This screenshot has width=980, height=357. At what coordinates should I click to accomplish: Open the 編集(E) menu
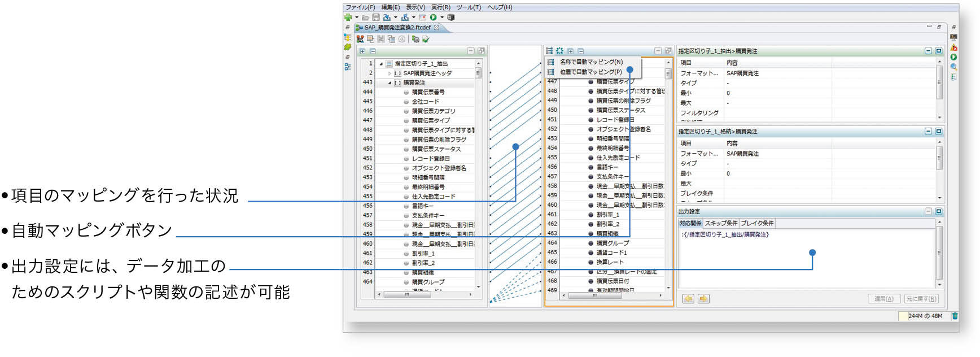[391, 7]
